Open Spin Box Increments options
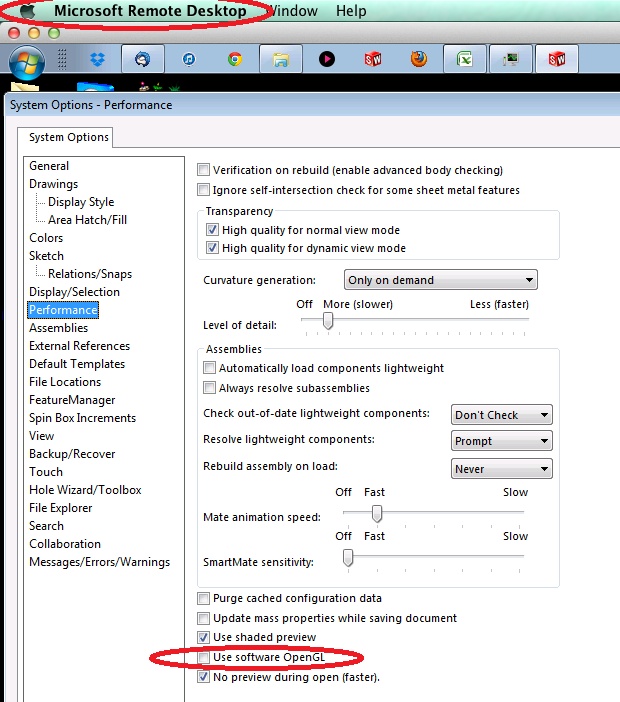This screenshot has height=702, width=620. (x=82, y=418)
